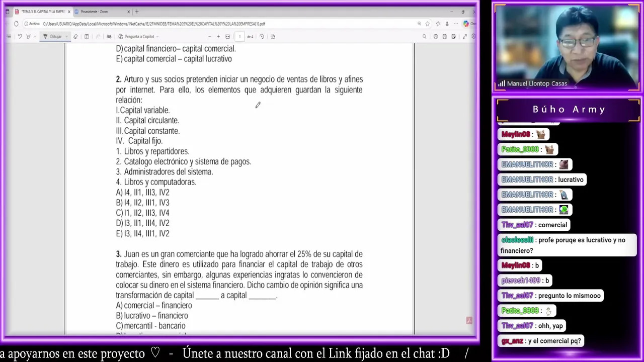Click the text 'I.Capital variable.'
This screenshot has width=644, height=362.
pyautogui.click(x=142, y=110)
